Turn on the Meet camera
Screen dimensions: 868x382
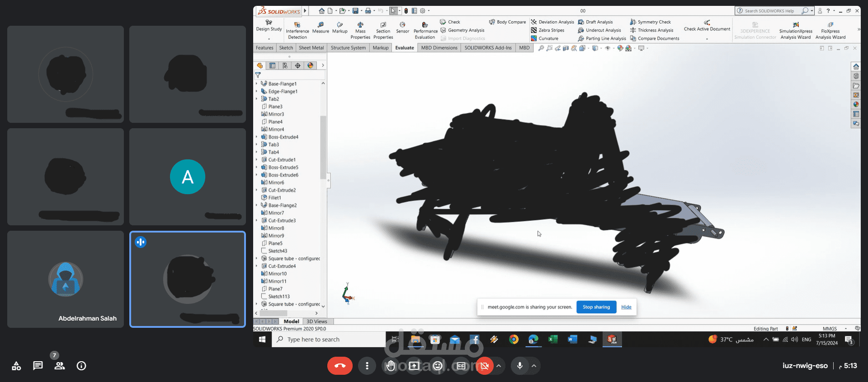[485, 366]
